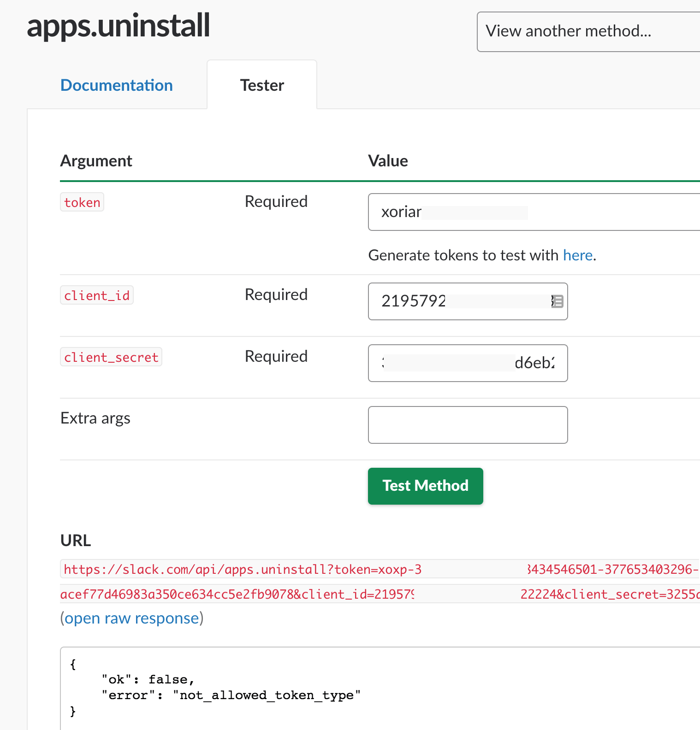Image resolution: width=700 pixels, height=730 pixels.
Task: Click Required text in client_id row
Action: pos(276,294)
